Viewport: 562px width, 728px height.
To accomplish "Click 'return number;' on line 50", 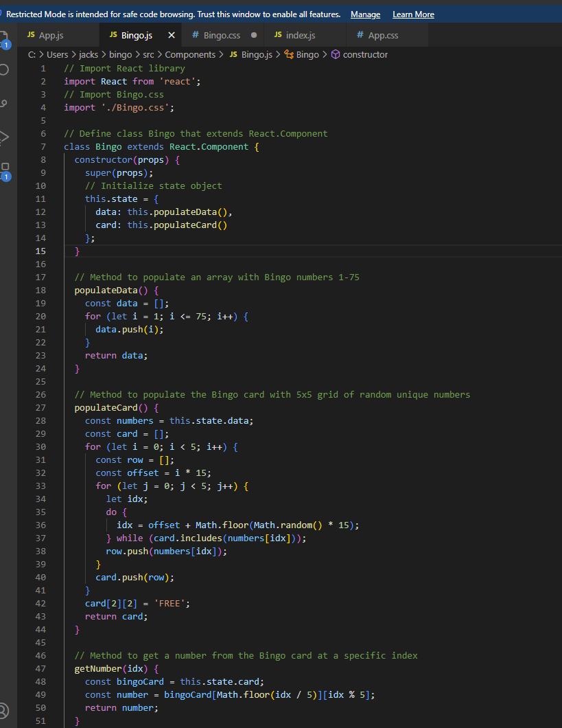I will [122, 707].
